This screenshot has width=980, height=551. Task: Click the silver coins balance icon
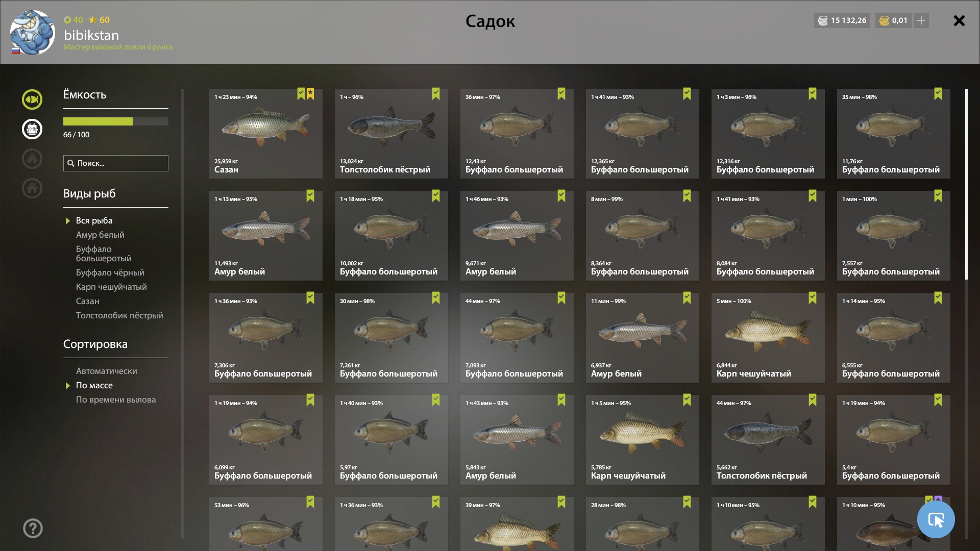coord(823,20)
